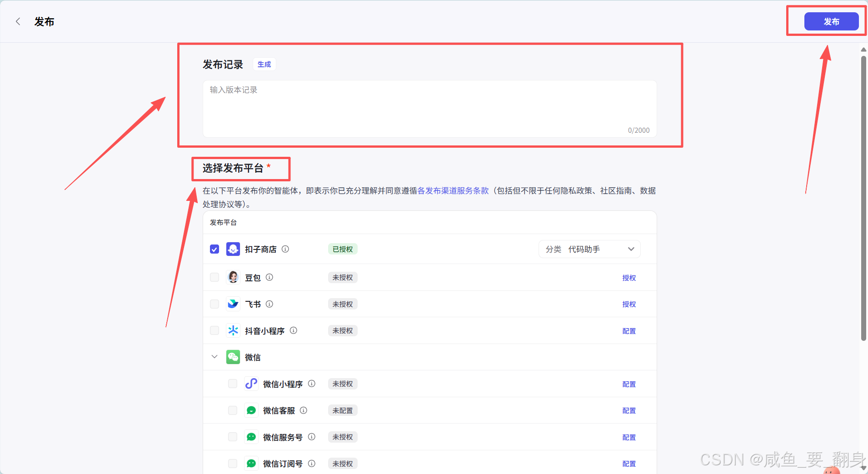The width and height of the screenshot is (868, 474).
Task: Click the blue 发布 button
Action: point(831,21)
